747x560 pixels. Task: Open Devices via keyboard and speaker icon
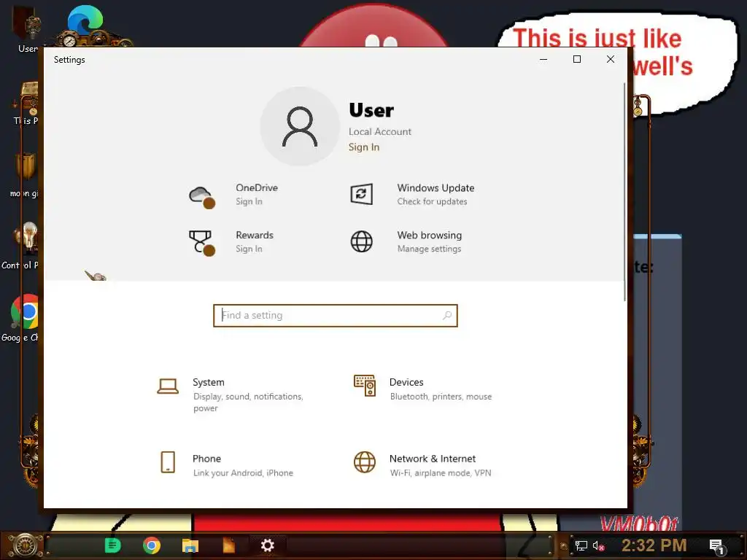(365, 386)
